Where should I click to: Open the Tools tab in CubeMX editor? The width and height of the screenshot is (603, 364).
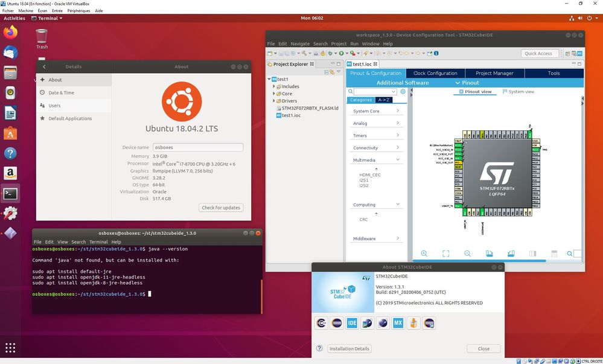(x=554, y=73)
